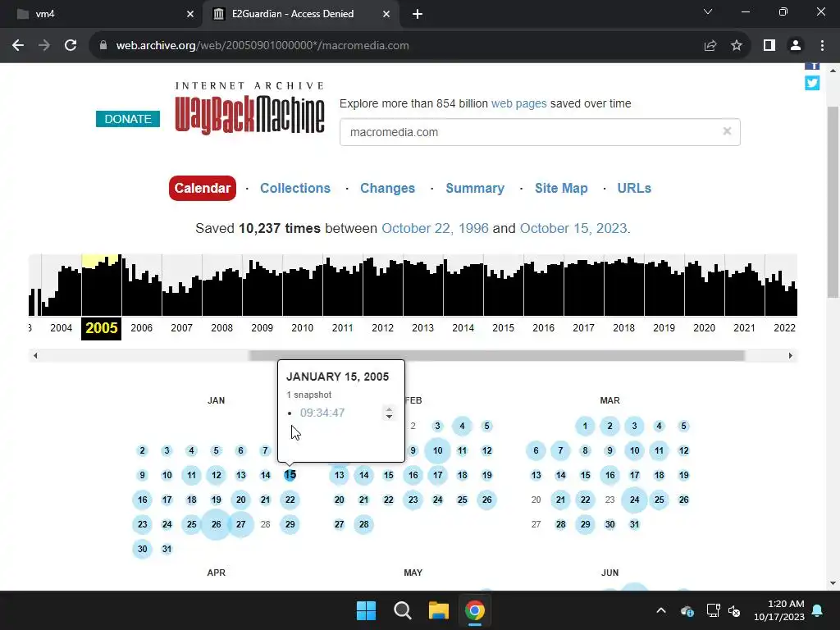Select February 4 on calendar

click(462, 426)
